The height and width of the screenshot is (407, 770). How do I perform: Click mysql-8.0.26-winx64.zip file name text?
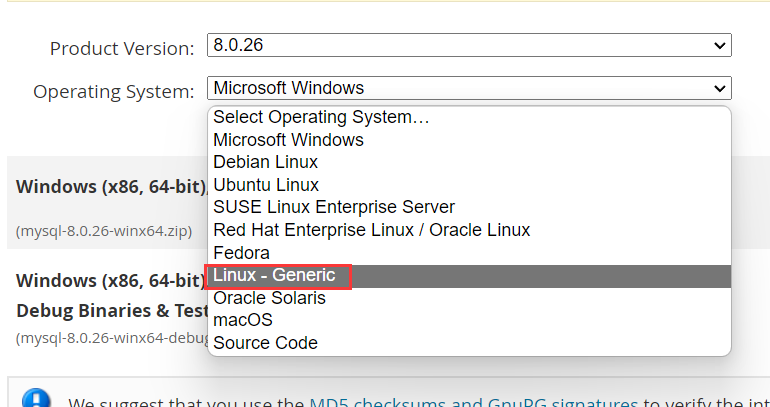pyautogui.click(x=104, y=231)
